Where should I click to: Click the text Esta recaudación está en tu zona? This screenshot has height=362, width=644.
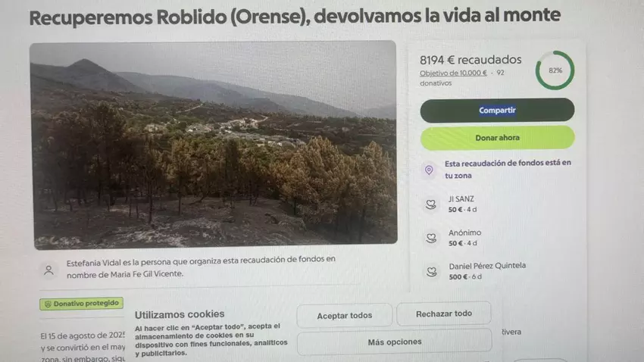coord(508,169)
